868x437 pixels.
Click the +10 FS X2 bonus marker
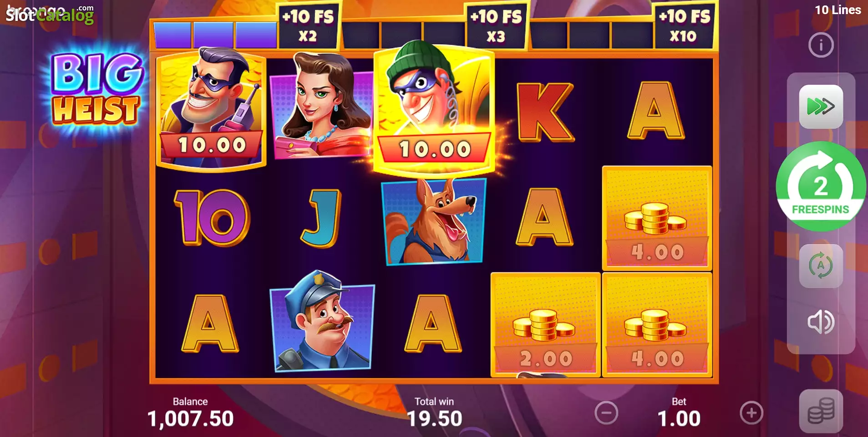point(308,25)
